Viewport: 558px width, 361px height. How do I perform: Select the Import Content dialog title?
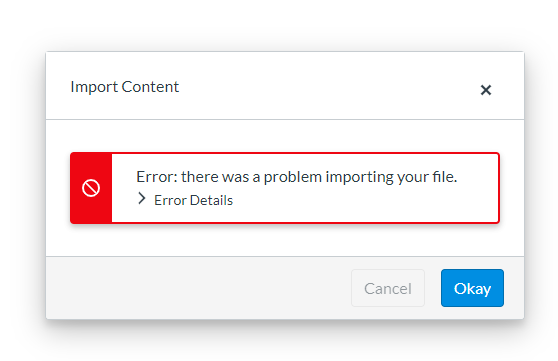tap(125, 87)
